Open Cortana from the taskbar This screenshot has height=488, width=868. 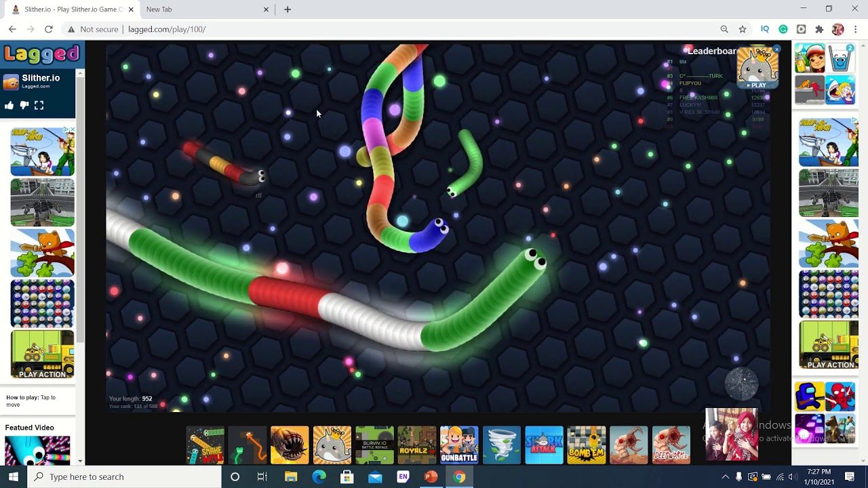click(x=235, y=476)
